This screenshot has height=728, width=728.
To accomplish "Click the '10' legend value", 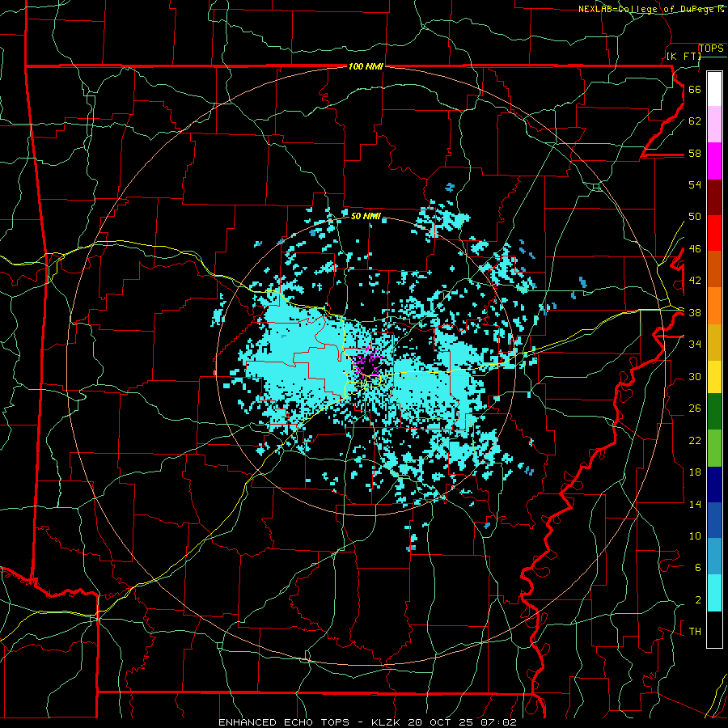I will pyautogui.click(x=695, y=535).
